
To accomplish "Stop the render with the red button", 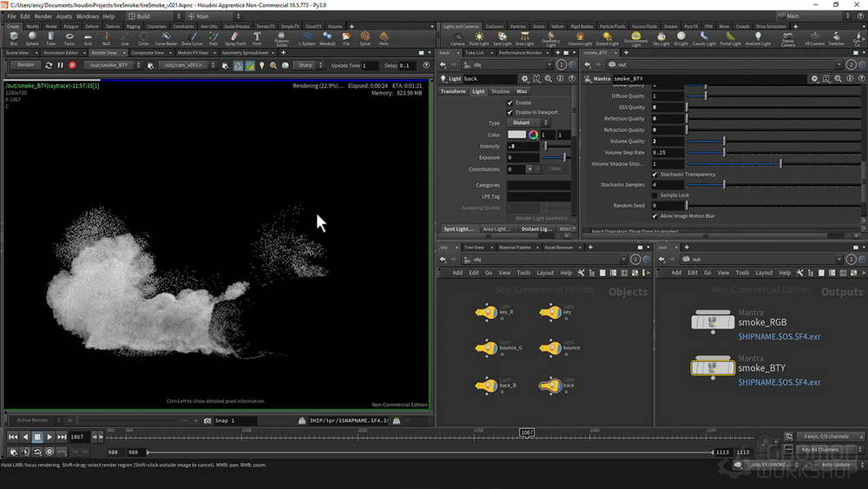I will coord(73,65).
